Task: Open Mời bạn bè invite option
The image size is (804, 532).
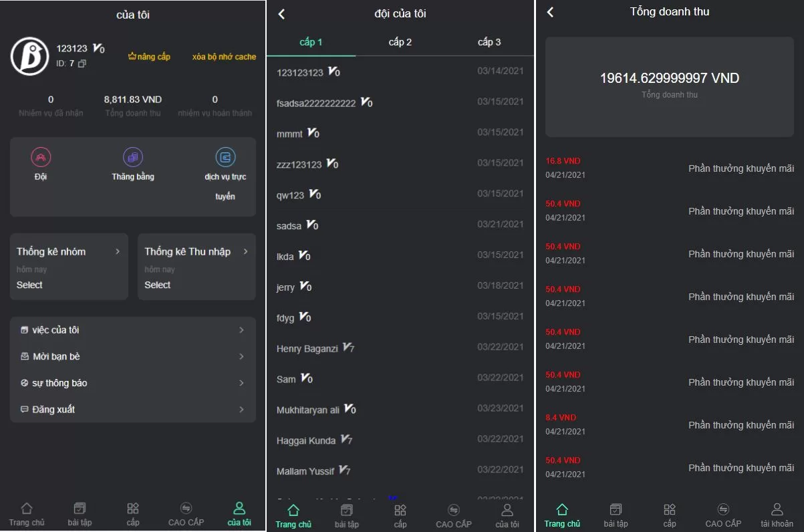Action: (x=132, y=357)
